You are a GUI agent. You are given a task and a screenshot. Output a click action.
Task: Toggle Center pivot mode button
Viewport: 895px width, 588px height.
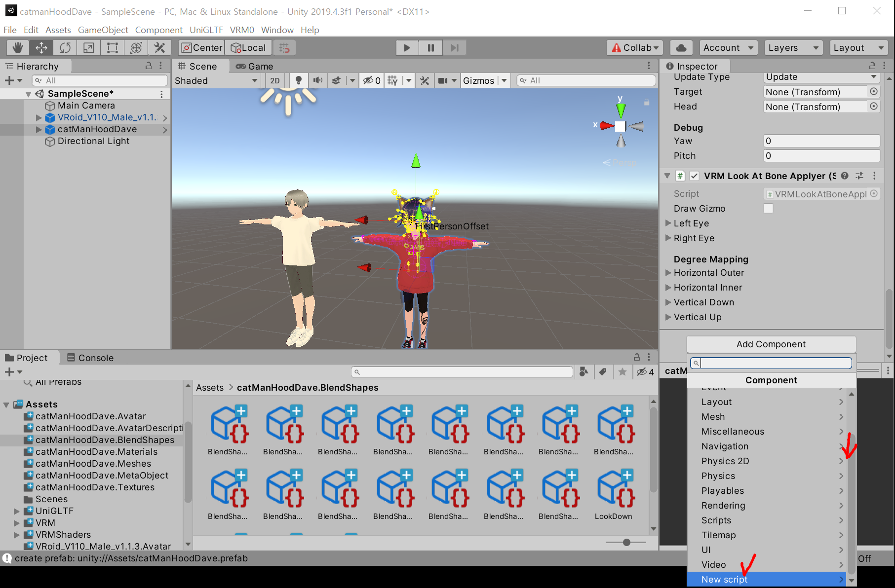[x=201, y=48]
